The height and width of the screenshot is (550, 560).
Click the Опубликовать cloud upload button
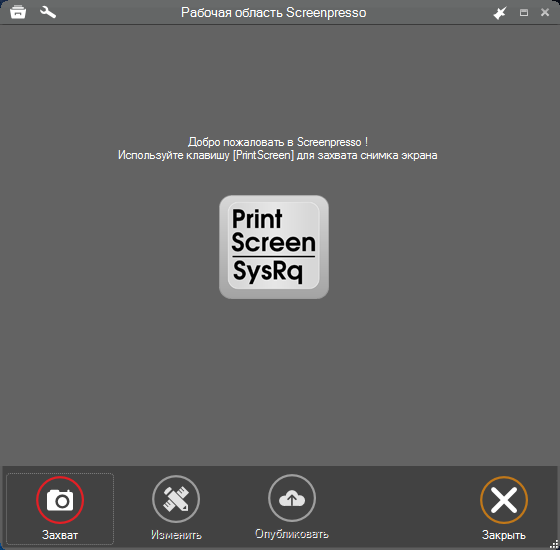point(292,507)
